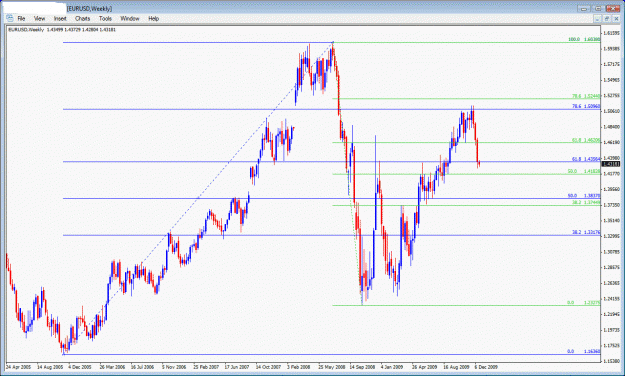Open the File menu
The height and width of the screenshot is (376, 625).
[x=21, y=18]
